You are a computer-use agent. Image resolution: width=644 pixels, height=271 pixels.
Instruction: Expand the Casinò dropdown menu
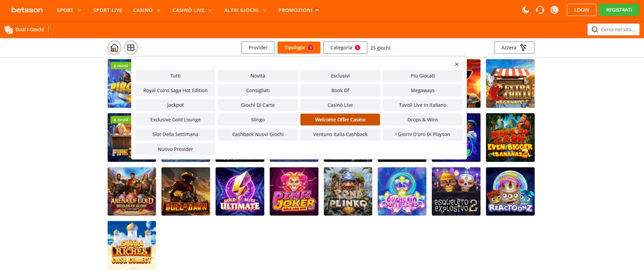click(147, 10)
